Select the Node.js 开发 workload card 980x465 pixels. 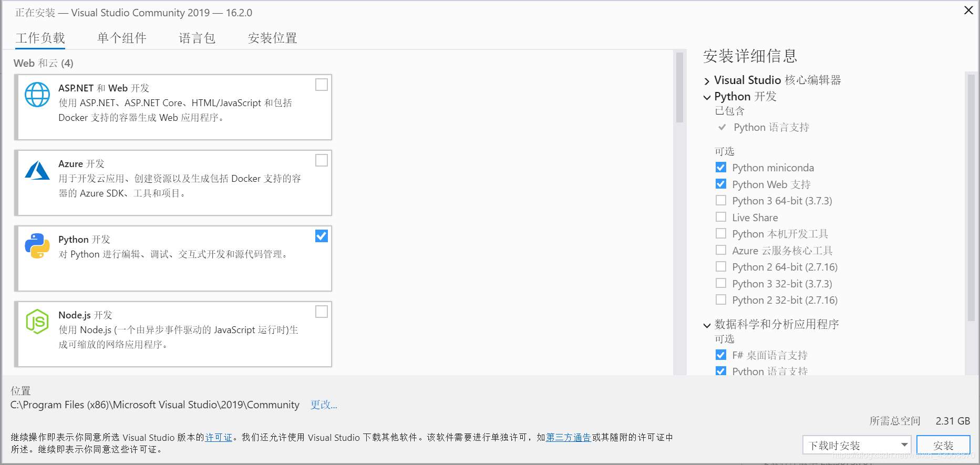pyautogui.click(x=173, y=334)
